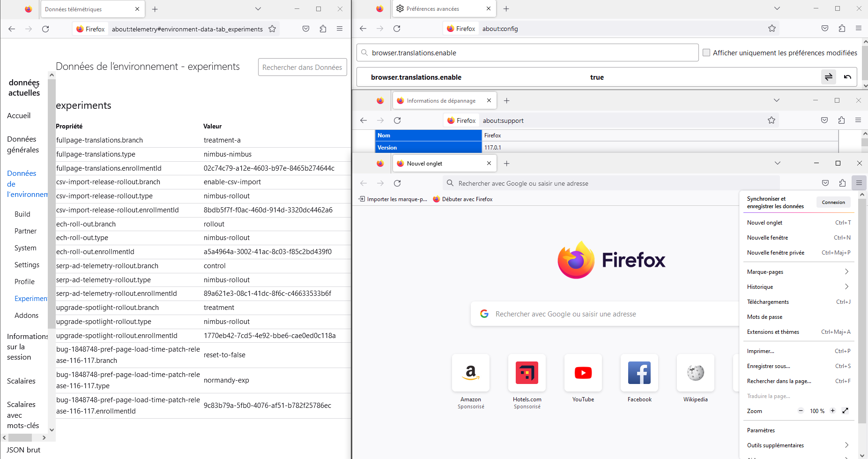Screen dimensions: 868x459
Task: Select Paramètres in the application menu
Action: 798,430
